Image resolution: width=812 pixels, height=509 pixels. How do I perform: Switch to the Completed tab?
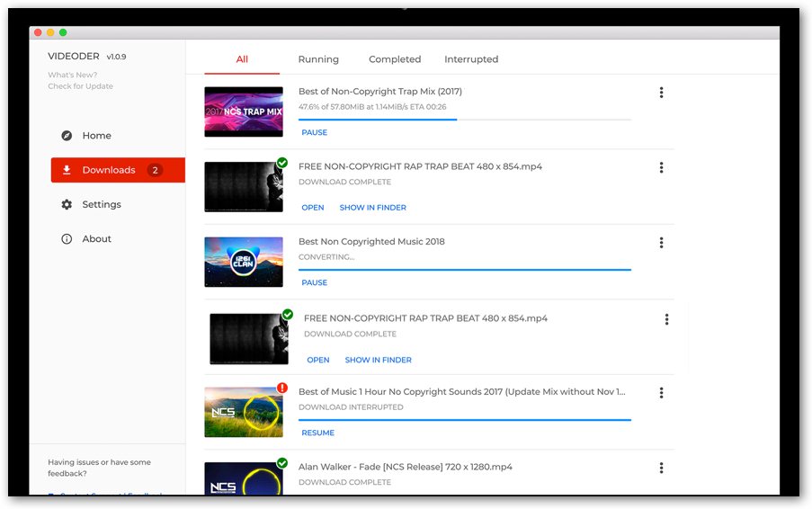coord(395,59)
